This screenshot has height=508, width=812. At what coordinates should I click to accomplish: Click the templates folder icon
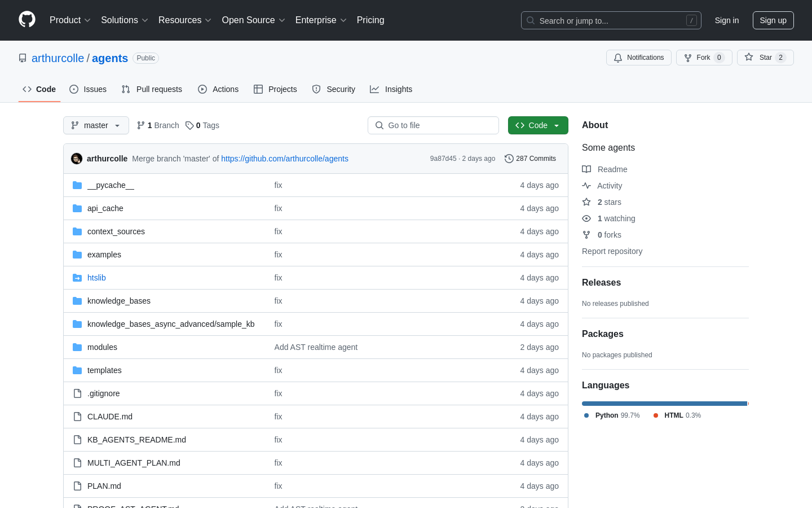pos(77,370)
